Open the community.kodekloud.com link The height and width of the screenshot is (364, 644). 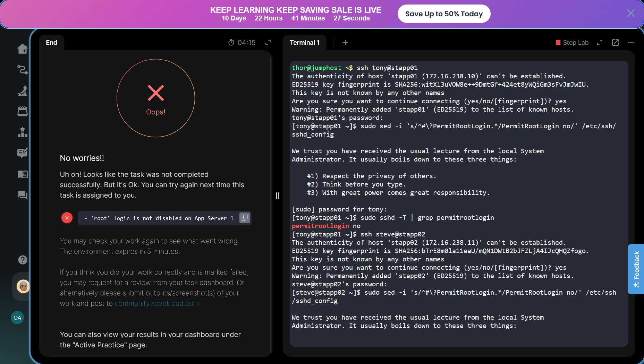pyautogui.click(x=157, y=303)
